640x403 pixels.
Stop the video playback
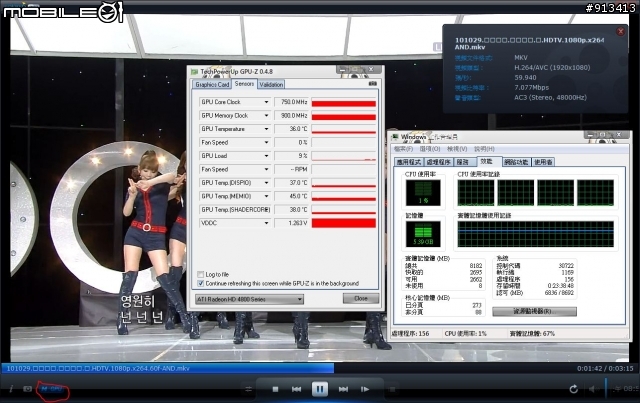tap(275, 390)
